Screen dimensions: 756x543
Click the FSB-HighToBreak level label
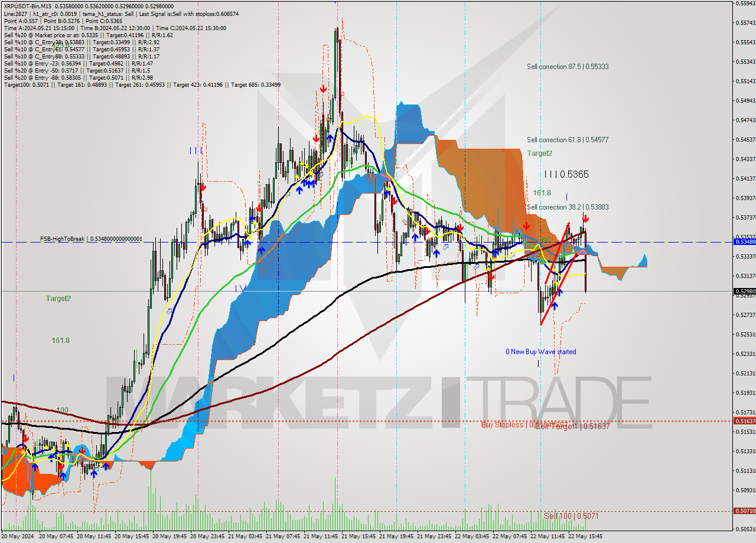[x=91, y=239]
